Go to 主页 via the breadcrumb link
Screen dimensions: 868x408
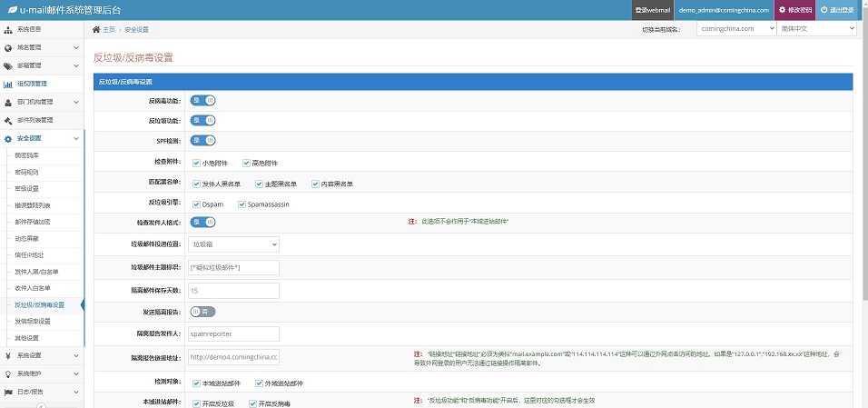click(109, 29)
